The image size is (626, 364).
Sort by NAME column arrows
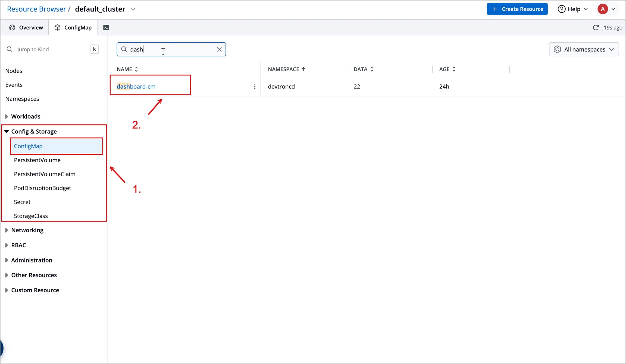[136, 69]
